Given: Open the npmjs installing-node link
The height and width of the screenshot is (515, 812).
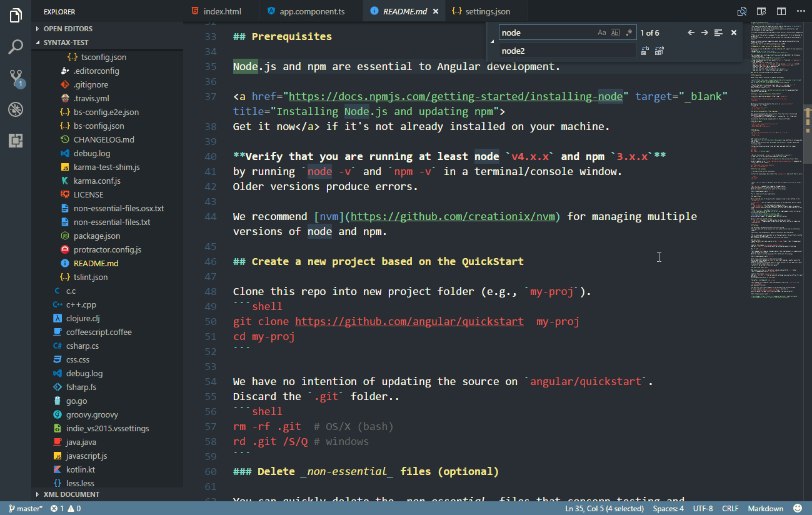Looking at the screenshot, I should (x=456, y=96).
